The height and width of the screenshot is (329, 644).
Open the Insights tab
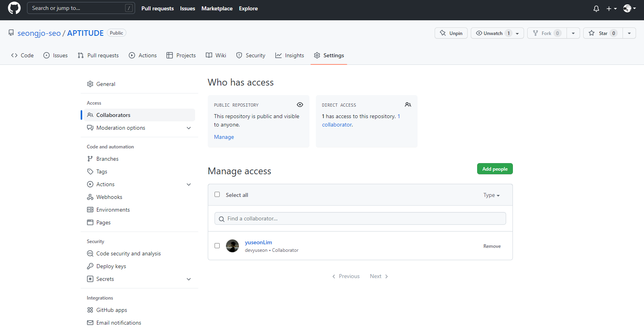tap(290, 55)
